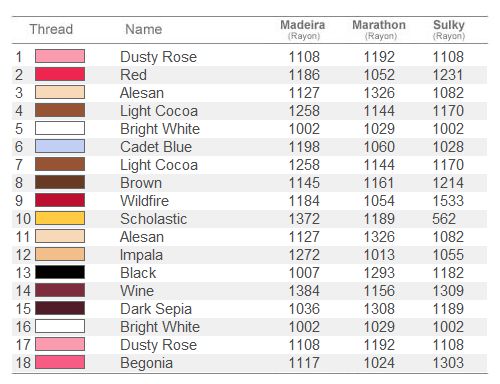Click the Wine color swatch
Screen dimensions: 500x384
click(60, 290)
